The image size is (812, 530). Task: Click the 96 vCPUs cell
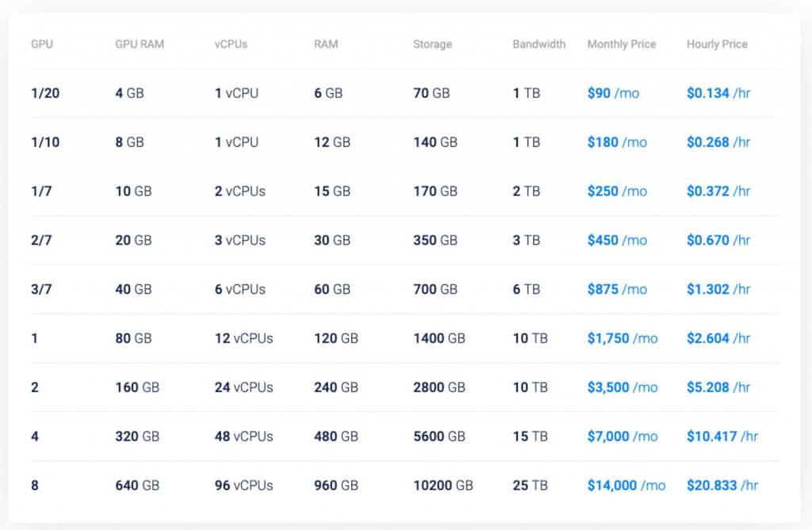click(243, 486)
